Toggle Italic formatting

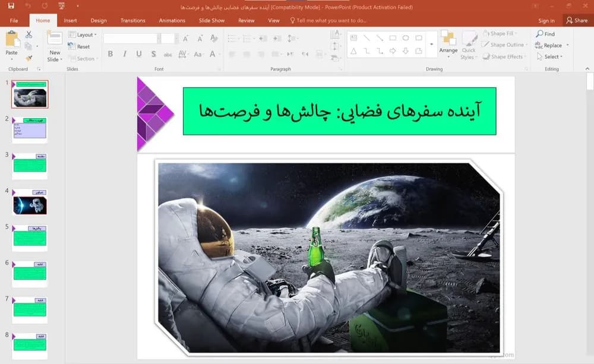[x=125, y=54]
